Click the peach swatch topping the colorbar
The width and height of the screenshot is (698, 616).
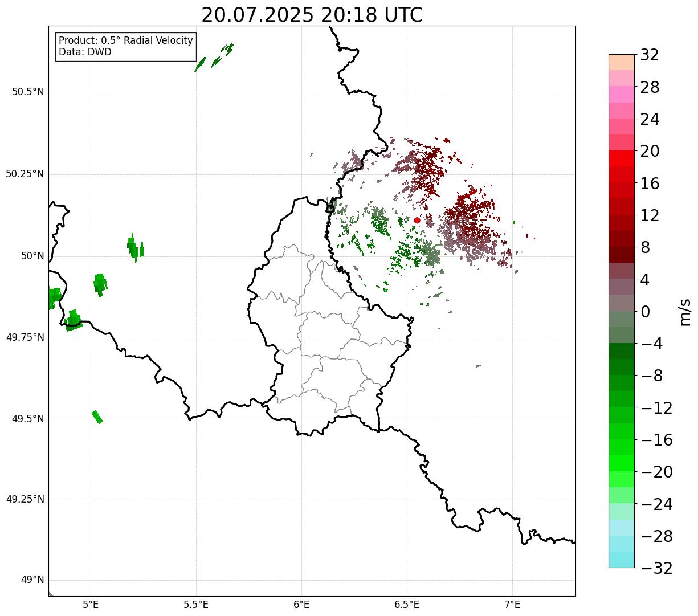click(x=622, y=62)
